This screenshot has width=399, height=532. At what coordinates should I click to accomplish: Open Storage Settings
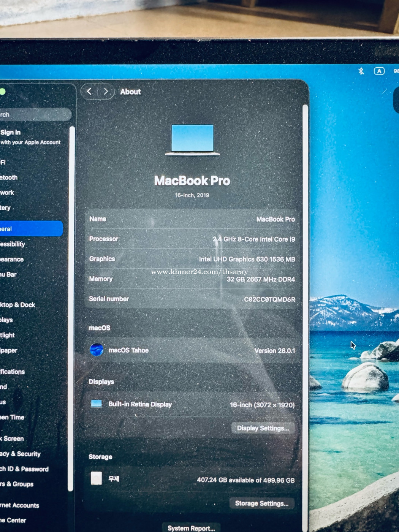[262, 503]
